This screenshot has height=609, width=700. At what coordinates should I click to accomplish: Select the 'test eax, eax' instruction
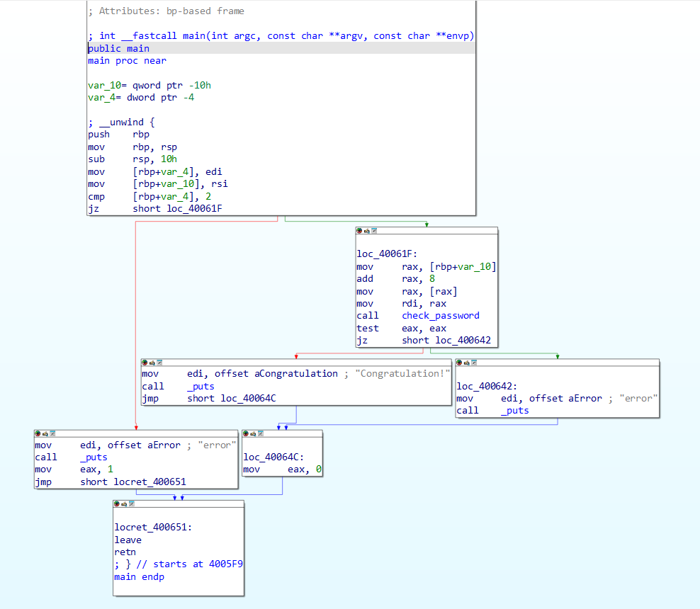401,329
